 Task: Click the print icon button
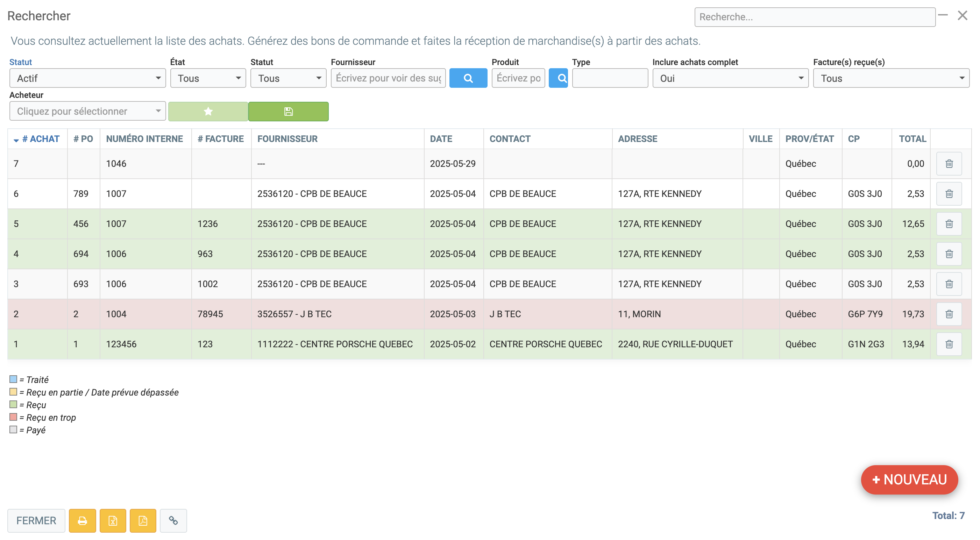(x=82, y=520)
